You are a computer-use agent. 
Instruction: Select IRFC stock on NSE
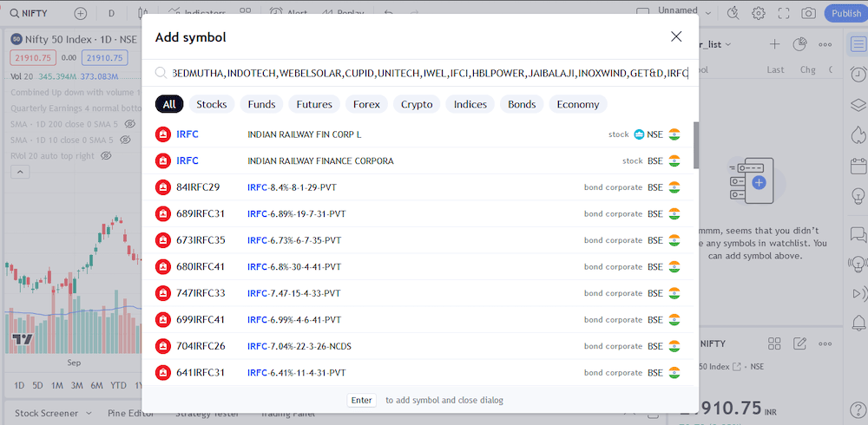coord(418,134)
